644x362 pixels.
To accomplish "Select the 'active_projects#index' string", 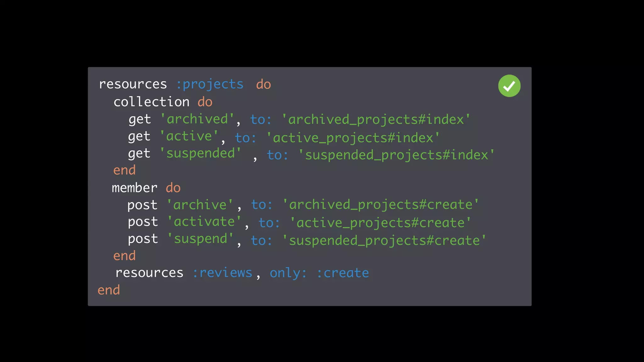I will coord(353,138).
